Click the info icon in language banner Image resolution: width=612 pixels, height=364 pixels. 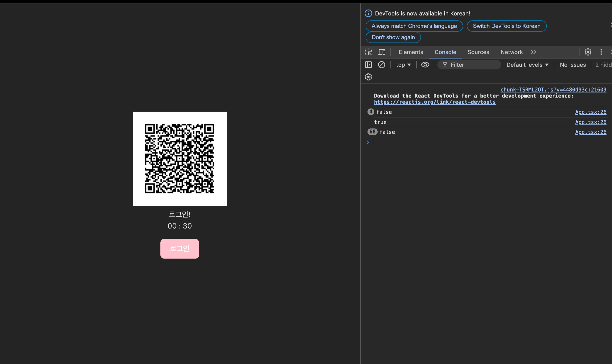(x=368, y=13)
